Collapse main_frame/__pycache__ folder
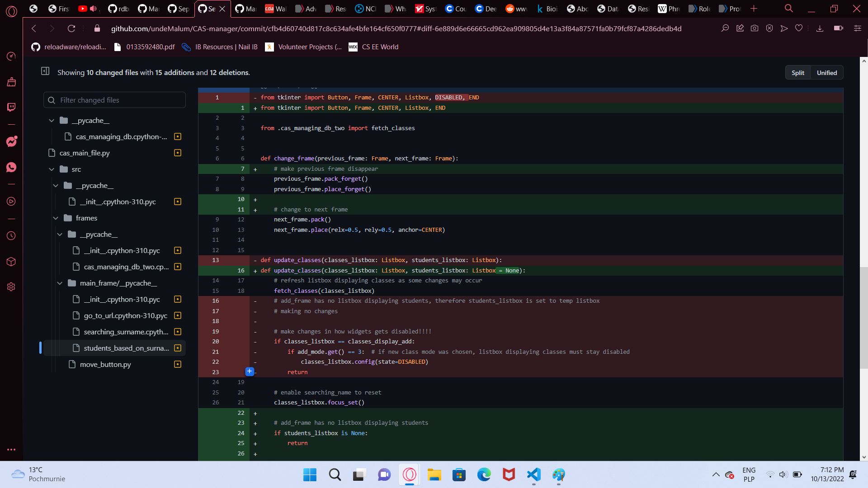Screen dimensions: 868x488 pyautogui.click(x=60, y=283)
